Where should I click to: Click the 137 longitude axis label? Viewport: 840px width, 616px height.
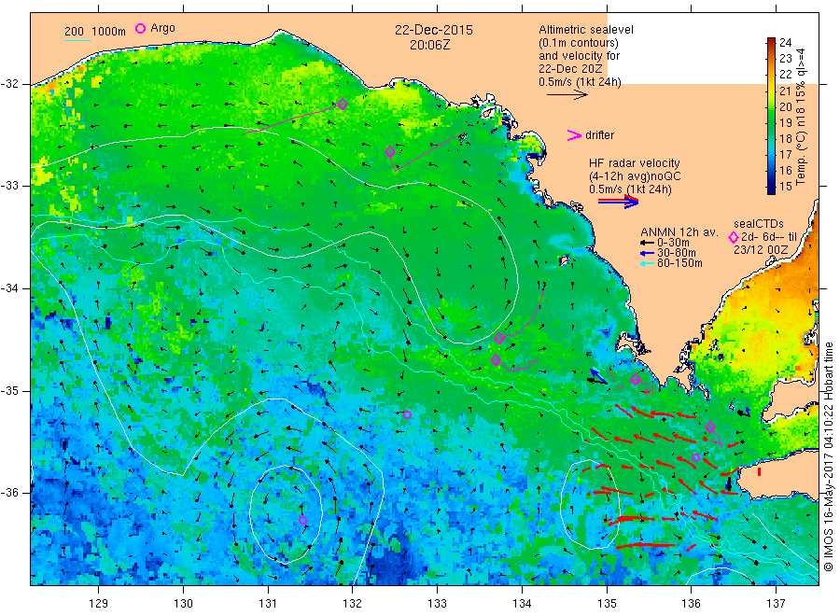point(776,604)
